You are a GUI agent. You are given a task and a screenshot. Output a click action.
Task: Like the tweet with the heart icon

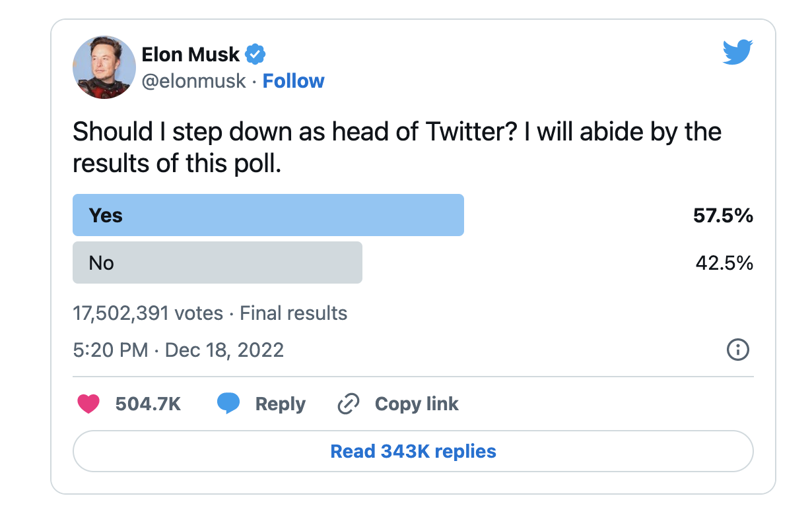(88, 404)
